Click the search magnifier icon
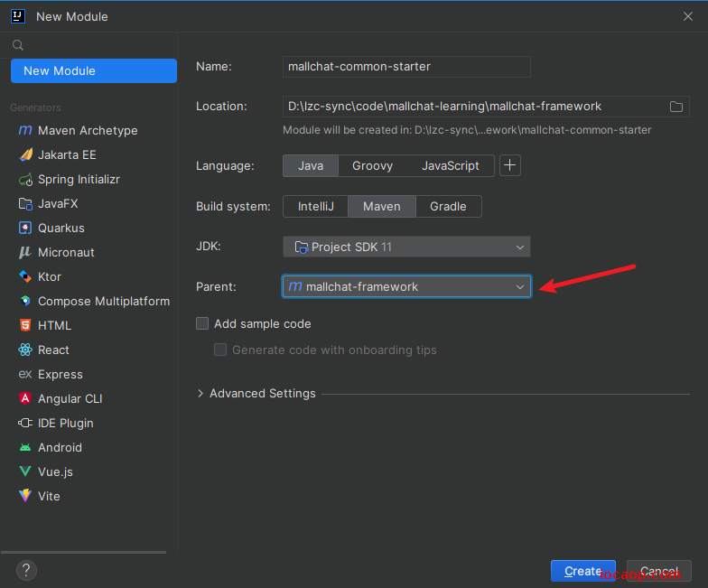Screen dimensions: 708x588 (18, 45)
